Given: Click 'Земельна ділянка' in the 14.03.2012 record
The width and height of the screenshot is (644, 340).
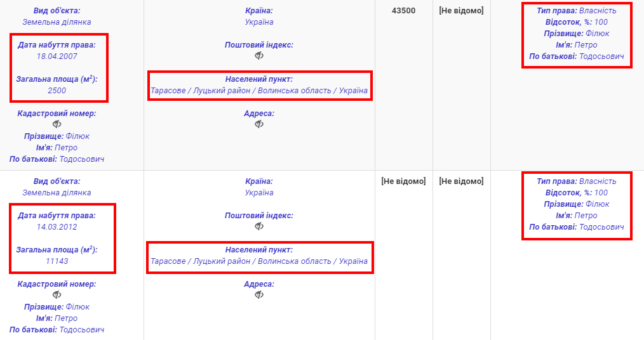Looking at the screenshot, I should click(57, 193).
